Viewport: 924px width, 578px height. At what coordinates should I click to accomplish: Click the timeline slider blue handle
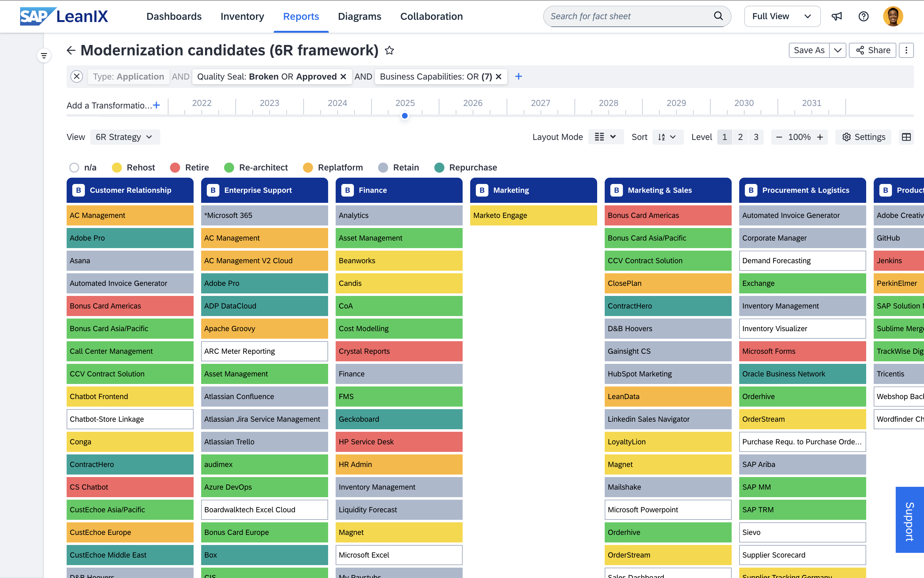(x=404, y=116)
